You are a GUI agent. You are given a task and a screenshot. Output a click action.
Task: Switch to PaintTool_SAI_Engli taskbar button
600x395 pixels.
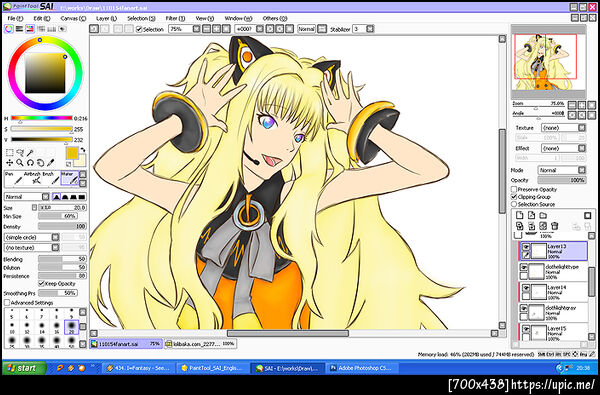(x=213, y=368)
